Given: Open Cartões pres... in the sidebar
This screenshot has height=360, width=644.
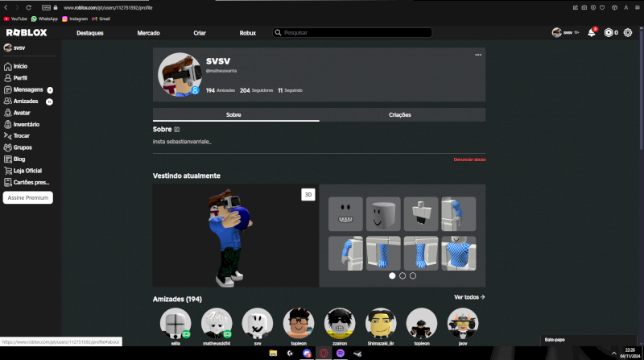Looking at the screenshot, I should point(27,182).
